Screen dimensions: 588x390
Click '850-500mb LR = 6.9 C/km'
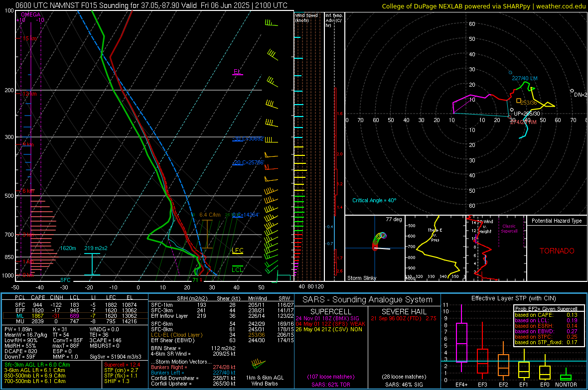[x=35, y=376]
